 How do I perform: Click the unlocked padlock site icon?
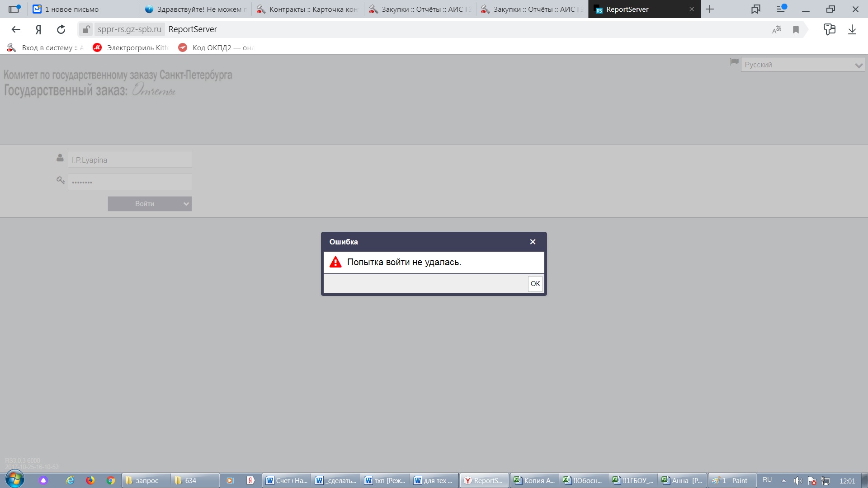coord(85,29)
